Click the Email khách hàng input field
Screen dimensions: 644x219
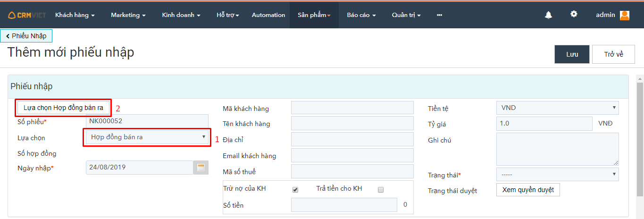tap(352, 155)
